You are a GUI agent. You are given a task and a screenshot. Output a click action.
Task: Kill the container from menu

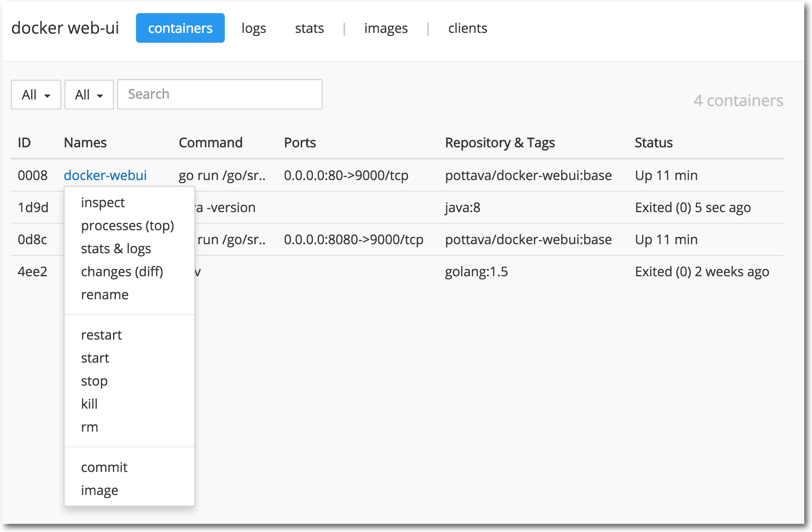(89, 404)
